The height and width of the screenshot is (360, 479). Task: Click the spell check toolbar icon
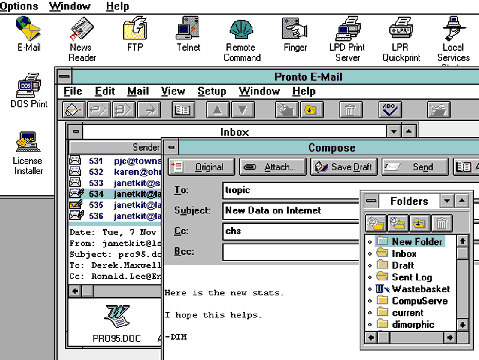pos(390,110)
